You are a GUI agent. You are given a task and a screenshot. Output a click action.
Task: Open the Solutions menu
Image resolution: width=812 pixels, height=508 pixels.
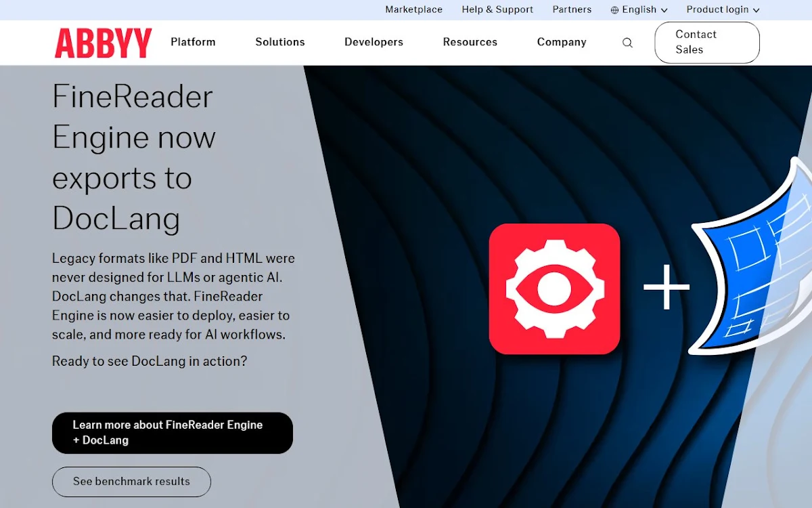280,42
